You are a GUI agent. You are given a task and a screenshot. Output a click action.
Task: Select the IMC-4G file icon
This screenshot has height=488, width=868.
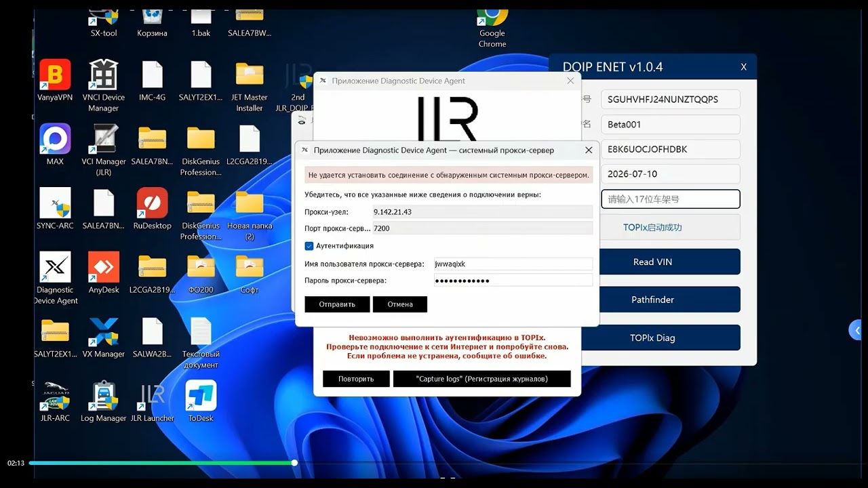(x=152, y=81)
